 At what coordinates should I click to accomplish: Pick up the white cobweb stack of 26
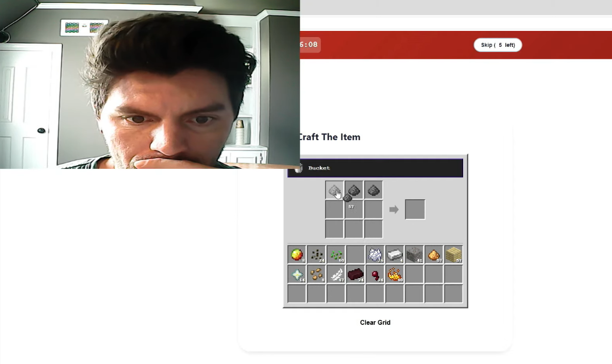click(375, 255)
